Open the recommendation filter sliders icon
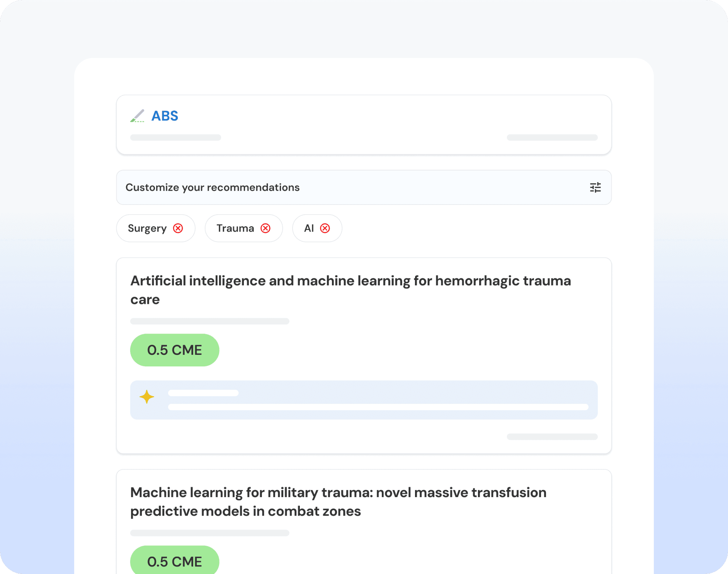The width and height of the screenshot is (728, 574). tap(595, 187)
